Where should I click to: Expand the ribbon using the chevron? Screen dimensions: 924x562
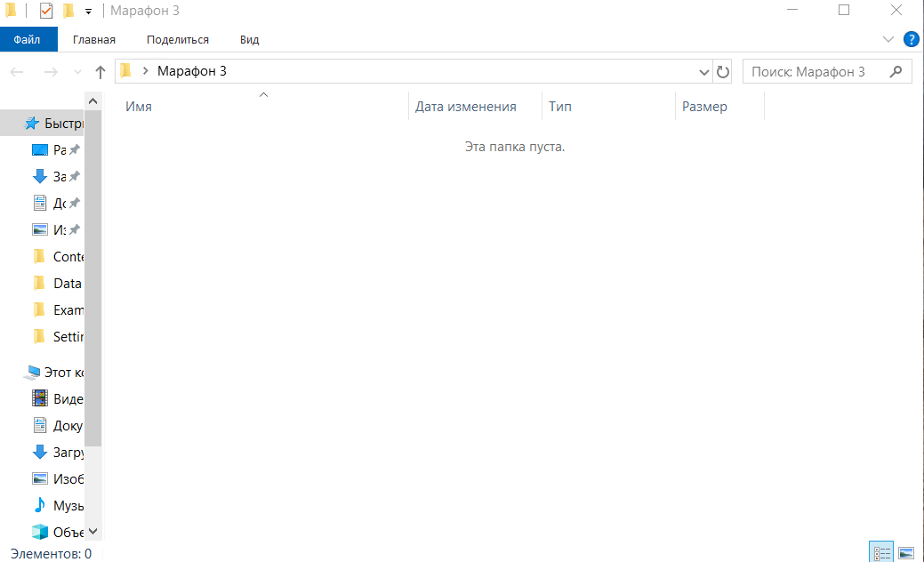click(888, 39)
